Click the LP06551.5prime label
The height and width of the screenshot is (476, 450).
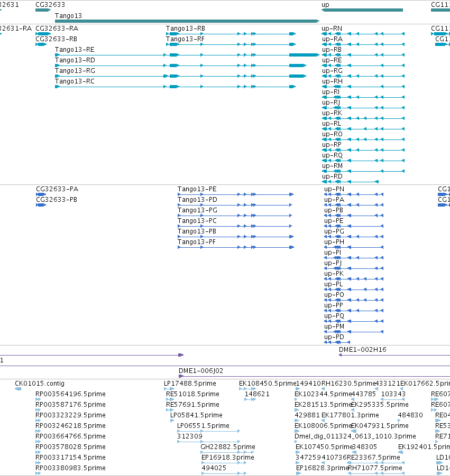click(203, 426)
